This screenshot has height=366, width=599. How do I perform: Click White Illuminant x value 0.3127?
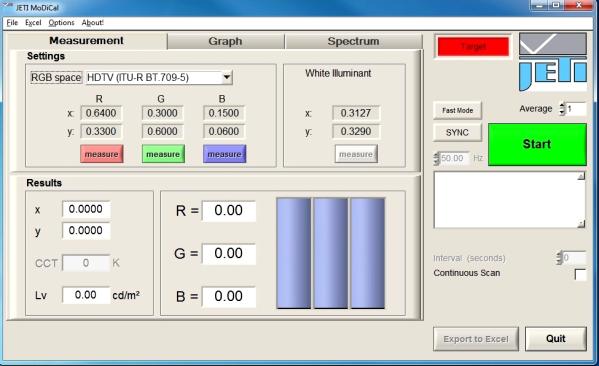point(356,113)
